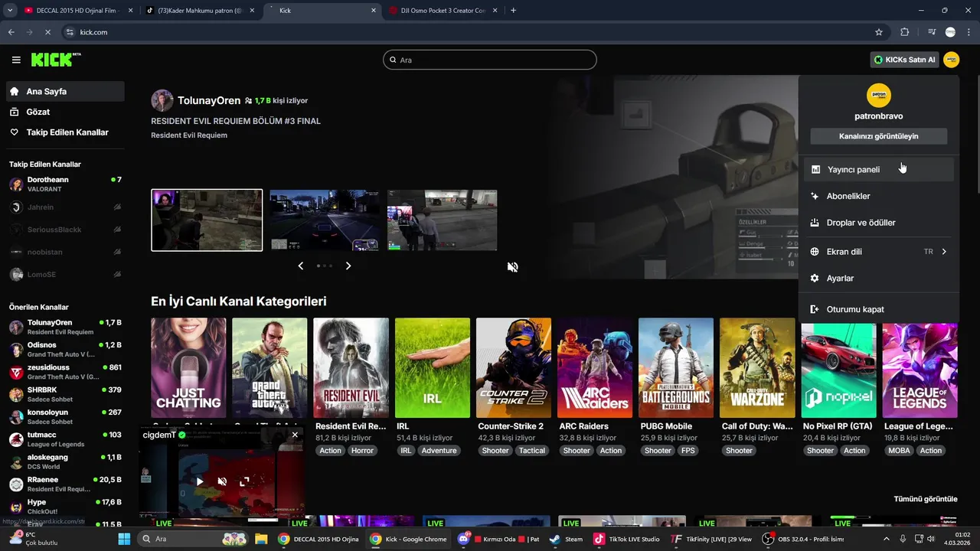Close the cigdemT mini player
This screenshot has width=980, height=551.
pos(295,435)
